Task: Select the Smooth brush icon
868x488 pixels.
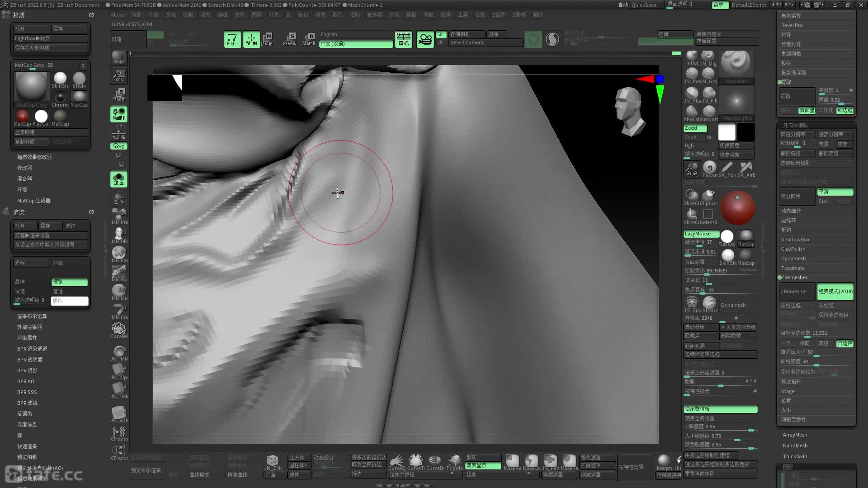Action: click(x=709, y=113)
